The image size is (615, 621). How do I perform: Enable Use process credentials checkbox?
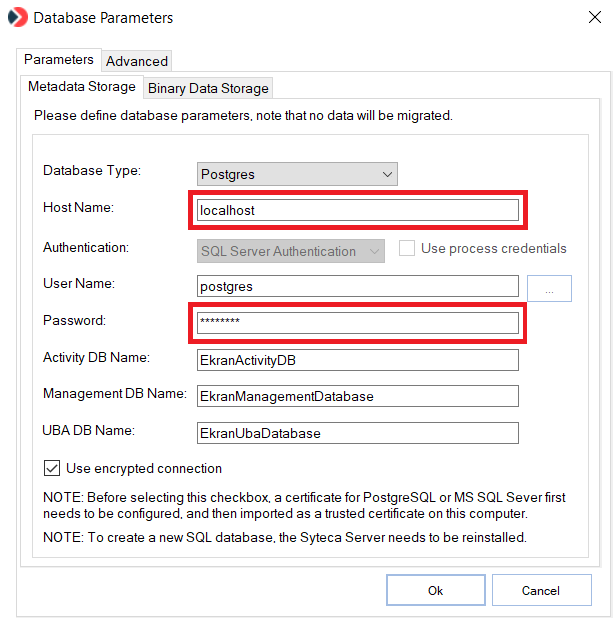[x=408, y=249]
